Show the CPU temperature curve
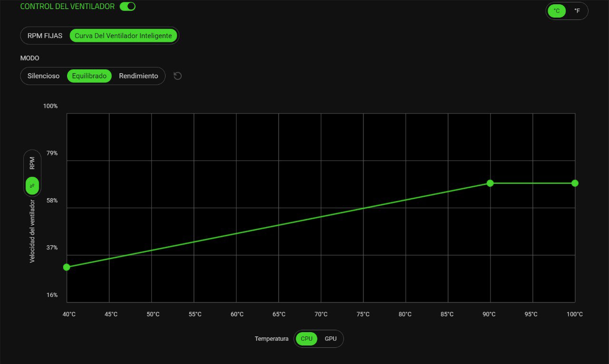 [306, 339]
